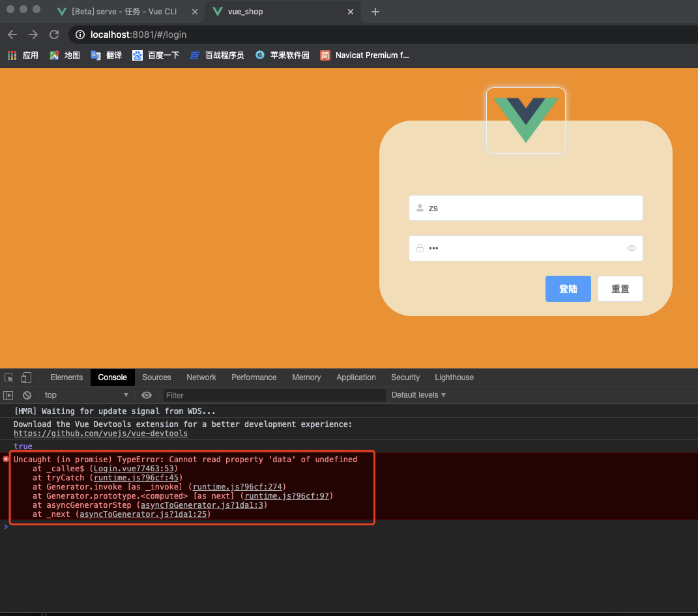
Task: Open the asyncToGenerator.js?1da1:25 link
Action: tap(143, 514)
